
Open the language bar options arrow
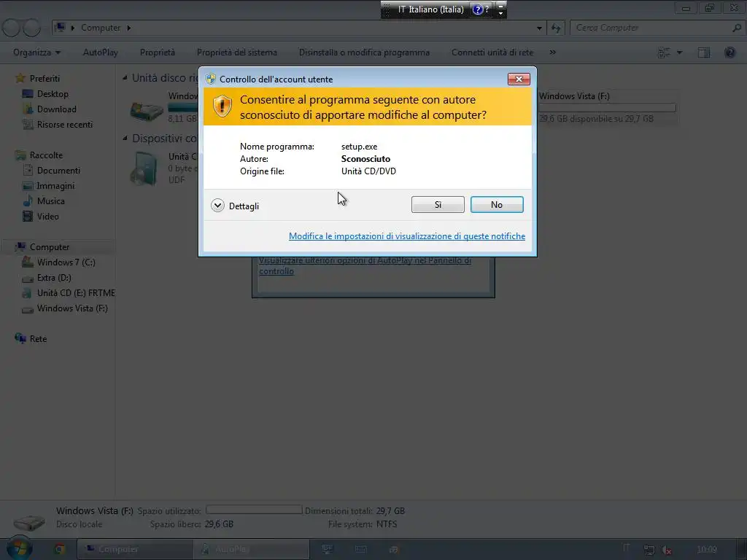[x=500, y=13]
